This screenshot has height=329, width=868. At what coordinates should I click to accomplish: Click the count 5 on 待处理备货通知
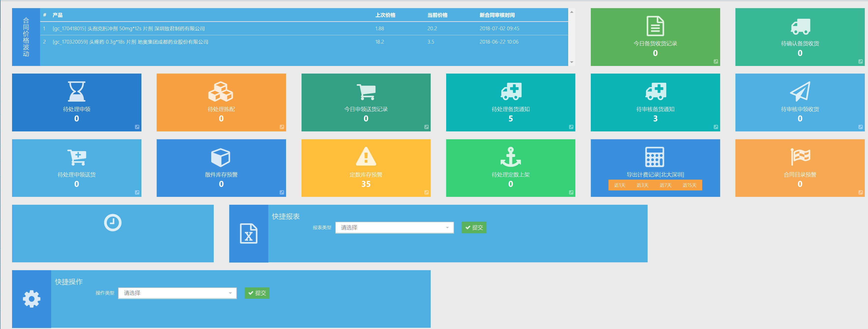point(511,119)
